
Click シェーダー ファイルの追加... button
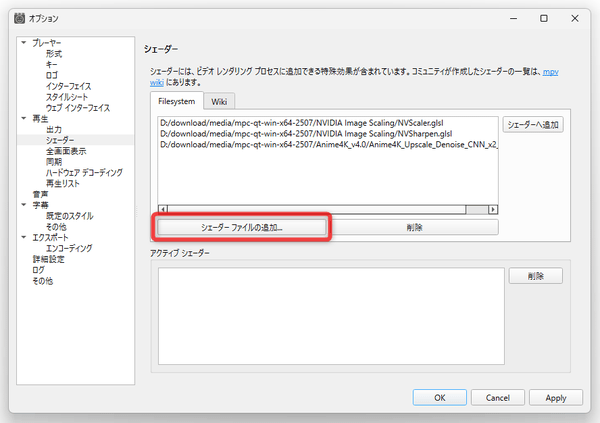point(242,227)
